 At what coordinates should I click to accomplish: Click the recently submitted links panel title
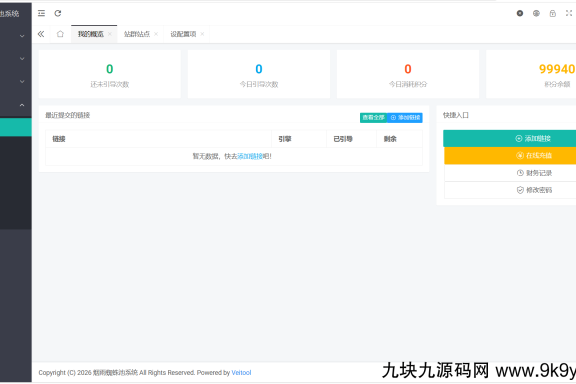pyautogui.click(x=68, y=115)
